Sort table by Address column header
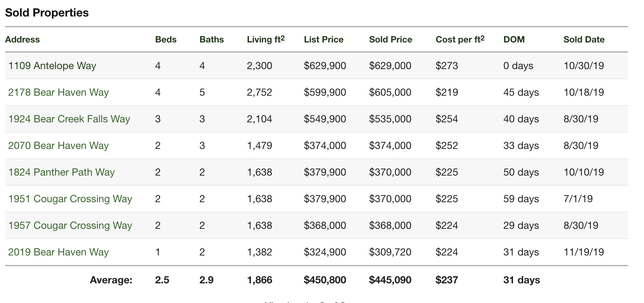Screen dimensions: 644x303 (x=22, y=40)
